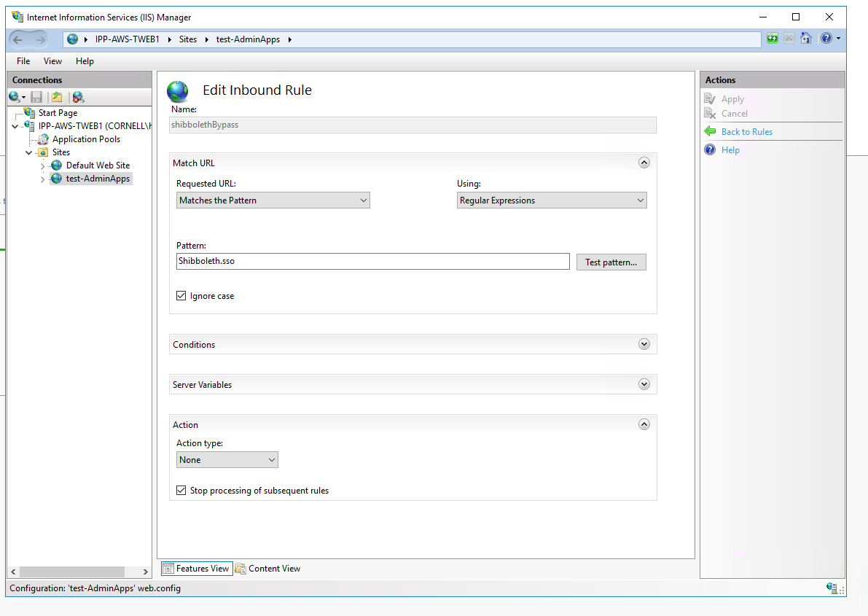Open the File menu

click(23, 61)
